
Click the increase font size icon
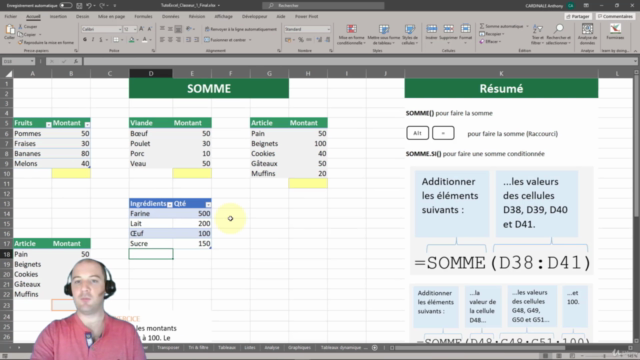click(142, 29)
